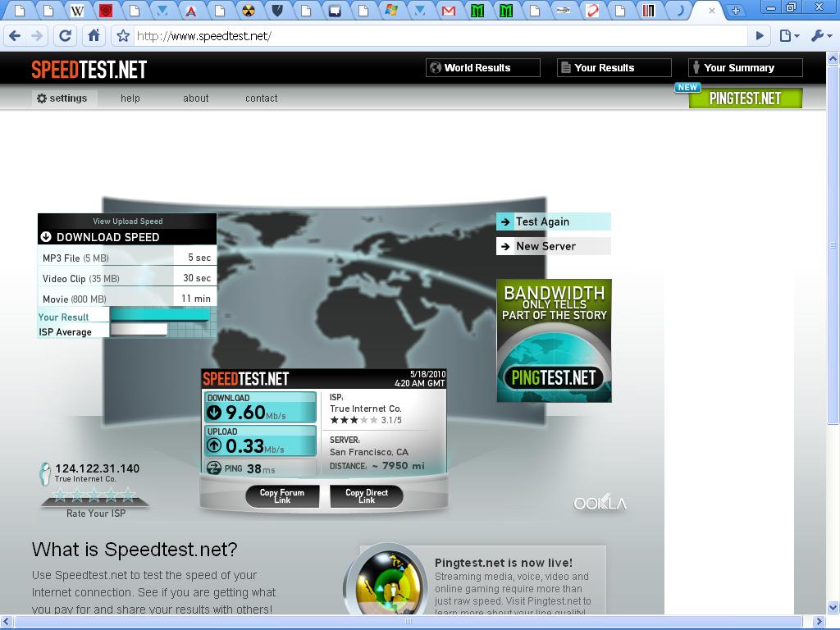
Task: Switch to the Gmail tab
Action: pos(449,11)
